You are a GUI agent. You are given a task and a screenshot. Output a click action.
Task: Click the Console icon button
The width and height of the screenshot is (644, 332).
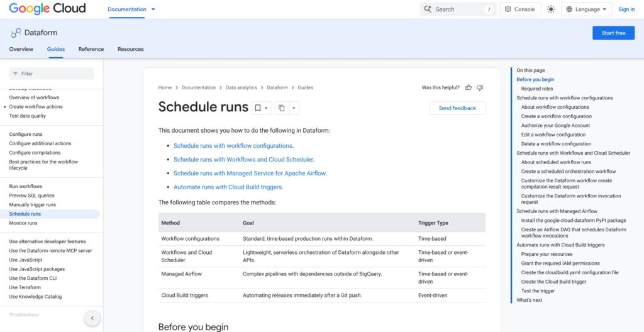coord(520,9)
